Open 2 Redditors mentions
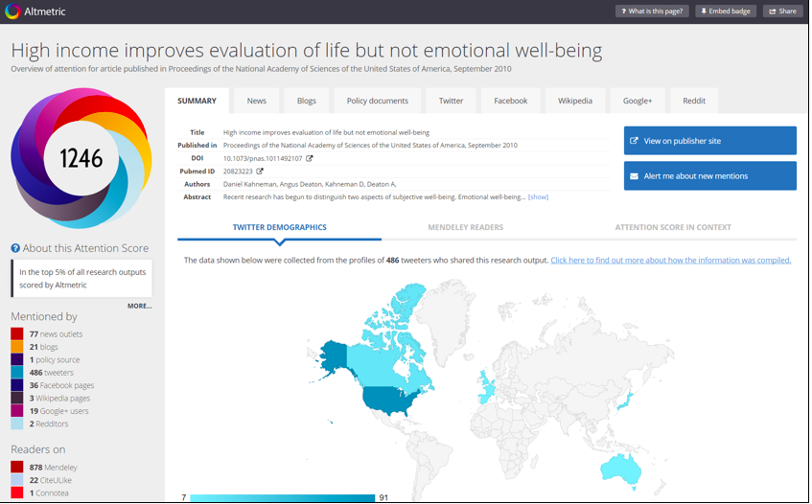 click(49, 424)
